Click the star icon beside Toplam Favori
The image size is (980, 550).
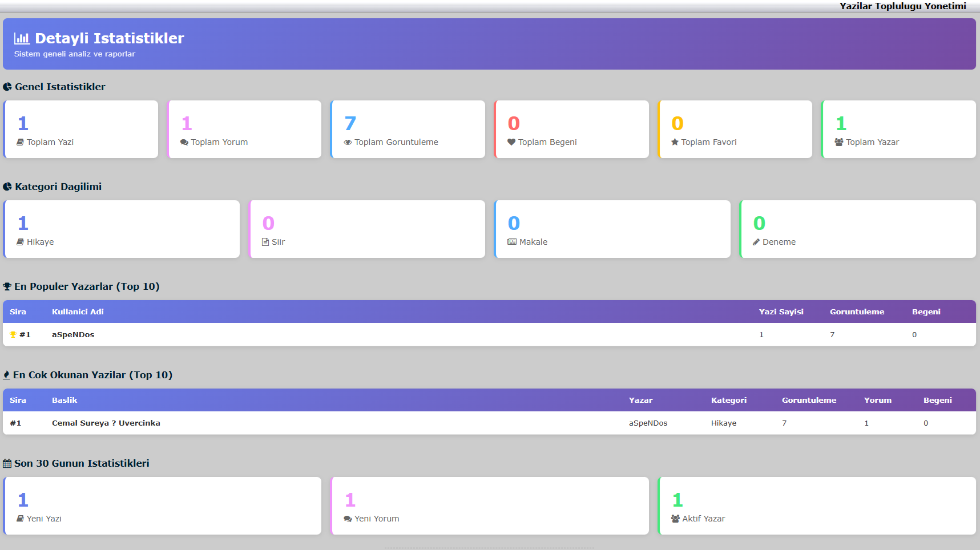click(x=675, y=142)
